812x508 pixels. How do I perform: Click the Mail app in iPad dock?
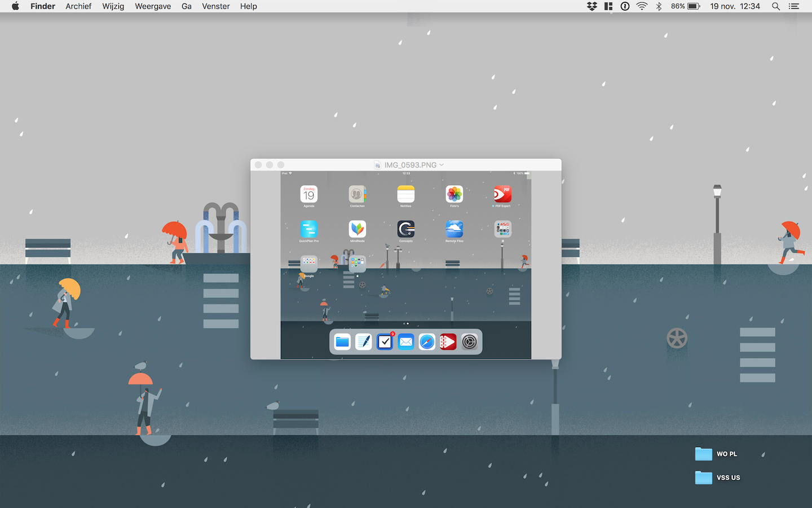click(406, 341)
